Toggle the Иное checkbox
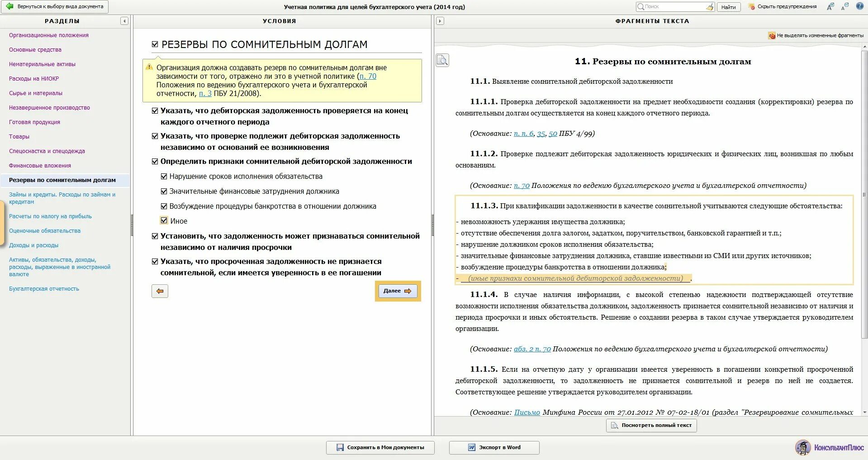 [x=164, y=221]
